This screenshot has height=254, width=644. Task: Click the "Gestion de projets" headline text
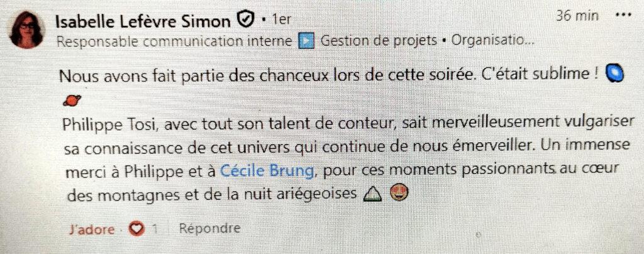[x=378, y=41]
